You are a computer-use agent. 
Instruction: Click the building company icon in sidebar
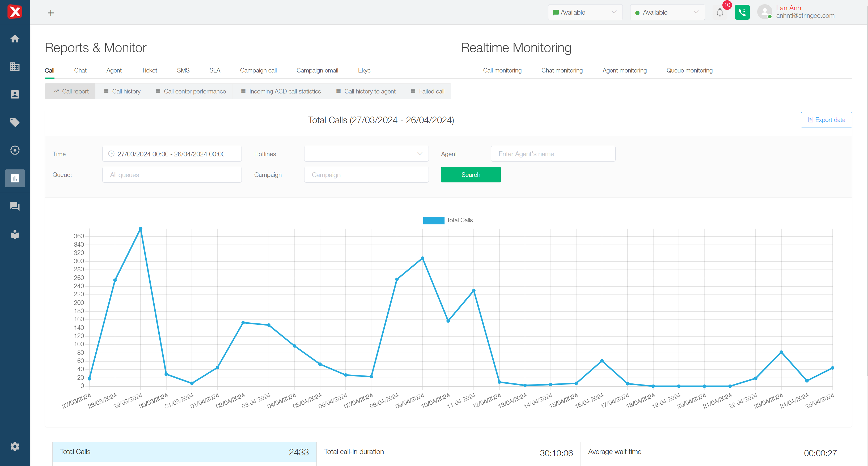pyautogui.click(x=15, y=67)
